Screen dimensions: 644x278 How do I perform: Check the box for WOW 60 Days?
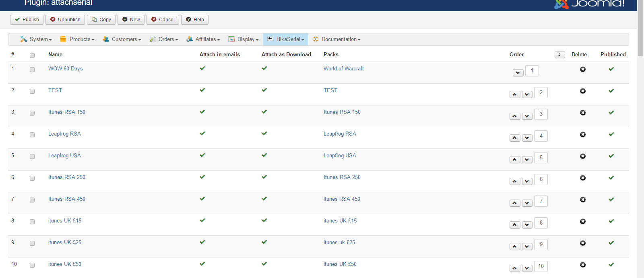[x=32, y=70]
